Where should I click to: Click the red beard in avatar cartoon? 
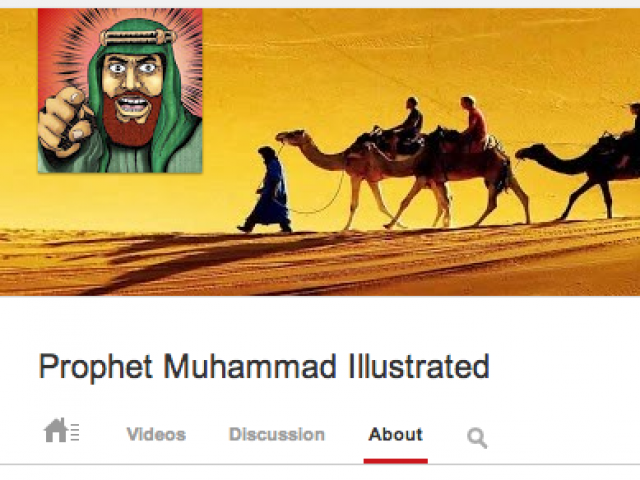click(130, 122)
